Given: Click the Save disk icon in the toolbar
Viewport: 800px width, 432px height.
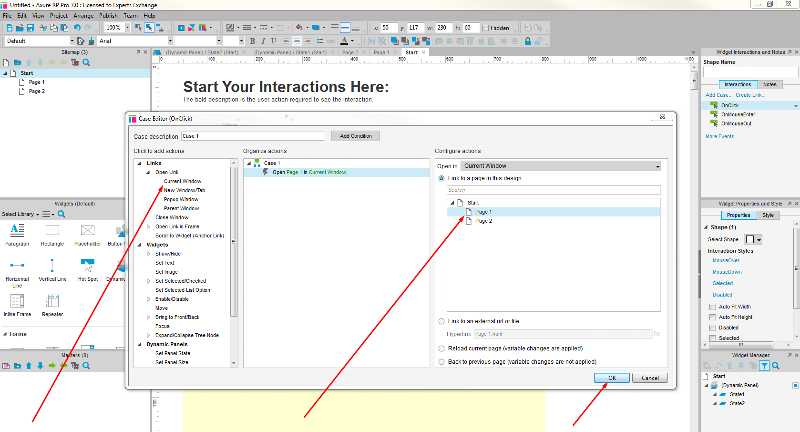Looking at the screenshot, I should click(x=30, y=28).
